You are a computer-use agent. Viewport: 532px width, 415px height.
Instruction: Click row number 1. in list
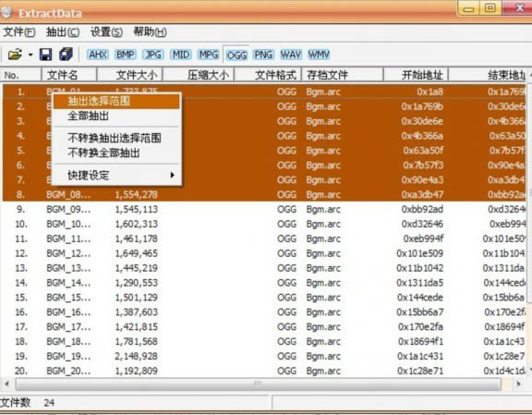point(21,92)
